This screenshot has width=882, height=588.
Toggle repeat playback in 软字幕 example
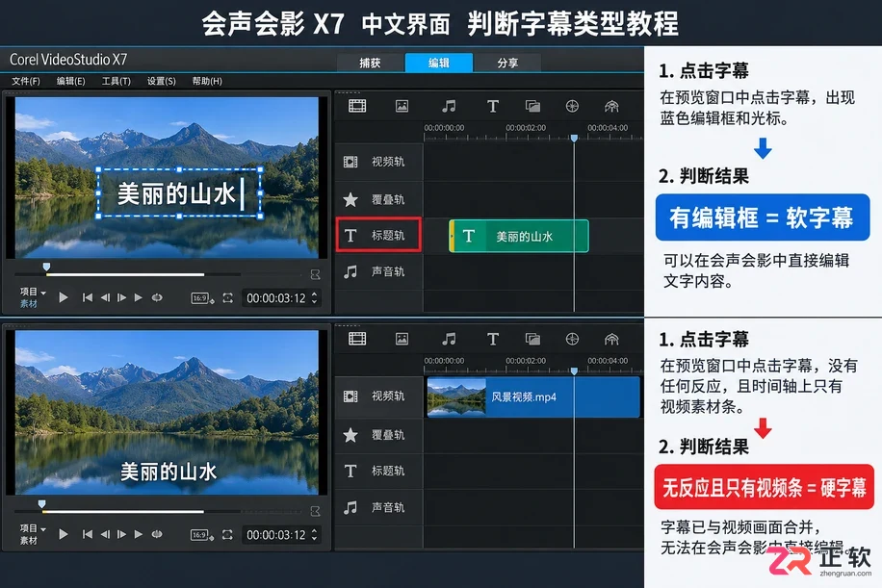[157, 297]
